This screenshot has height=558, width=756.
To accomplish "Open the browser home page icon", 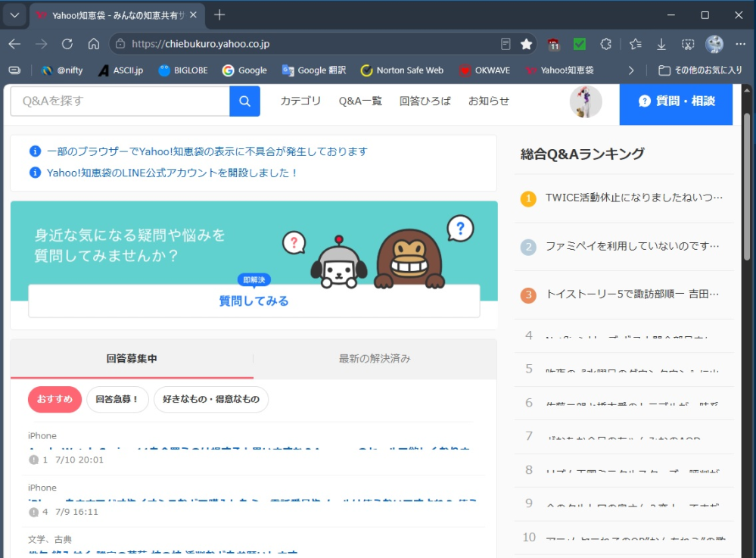I will (x=94, y=44).
